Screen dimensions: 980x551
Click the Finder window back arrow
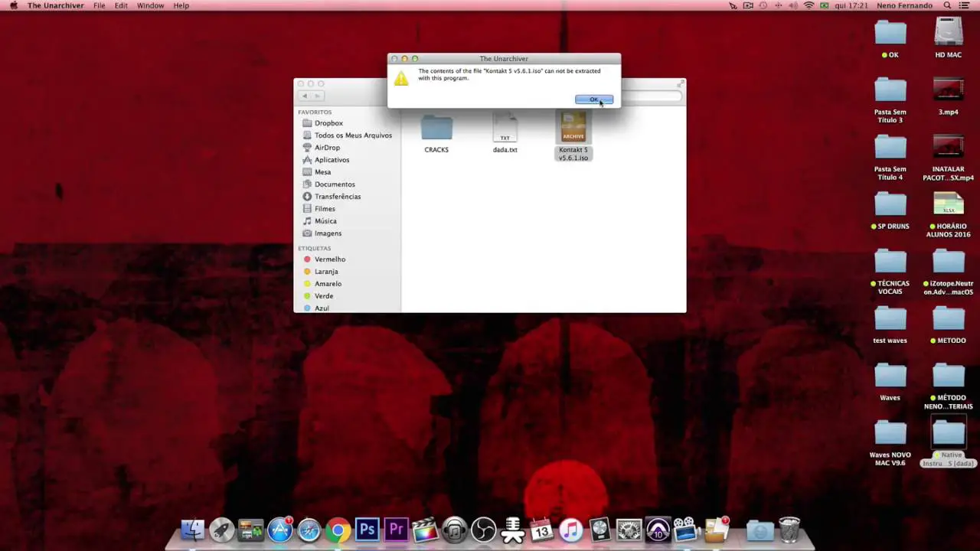click(x=305, y=96)
